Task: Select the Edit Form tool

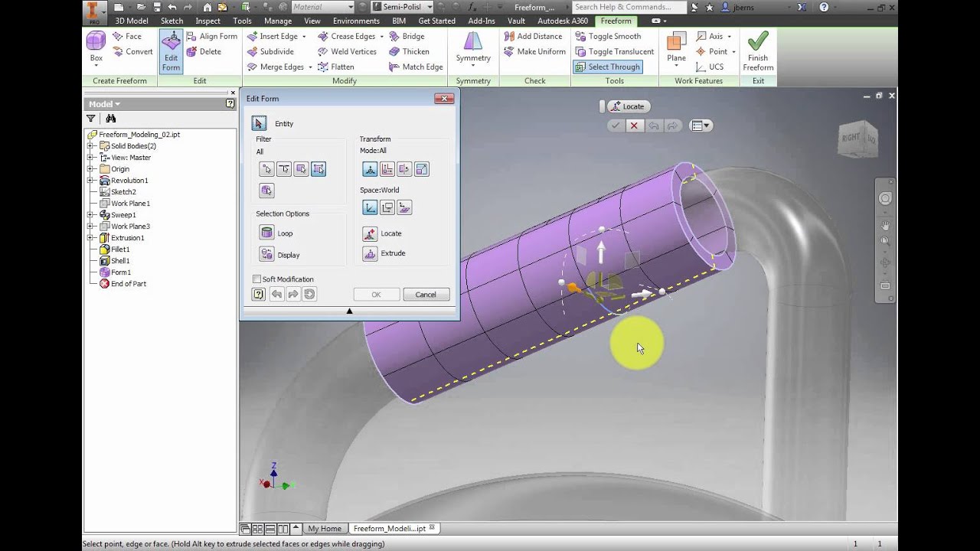Action: [x=171, y=51]
